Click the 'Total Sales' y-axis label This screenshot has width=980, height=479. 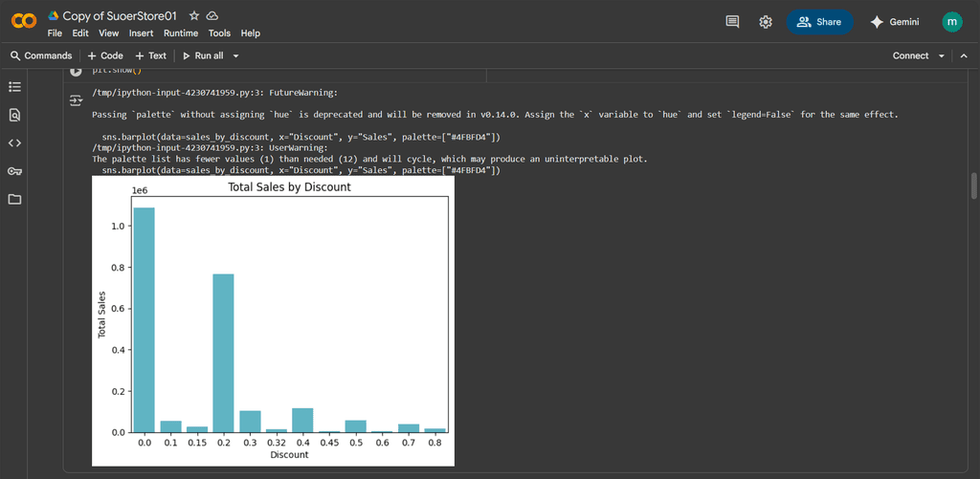(x=101, y=315)
